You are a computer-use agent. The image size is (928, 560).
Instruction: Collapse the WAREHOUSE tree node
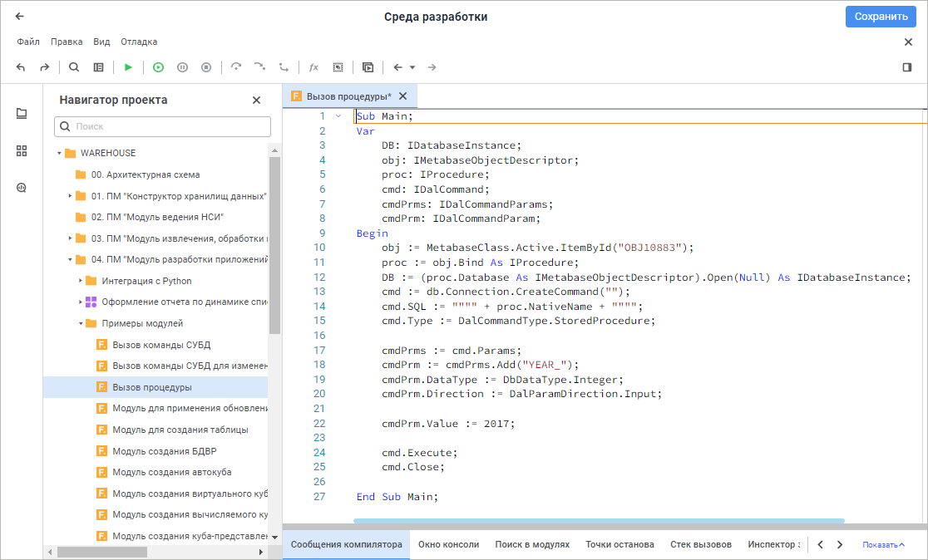coord(60,154)
